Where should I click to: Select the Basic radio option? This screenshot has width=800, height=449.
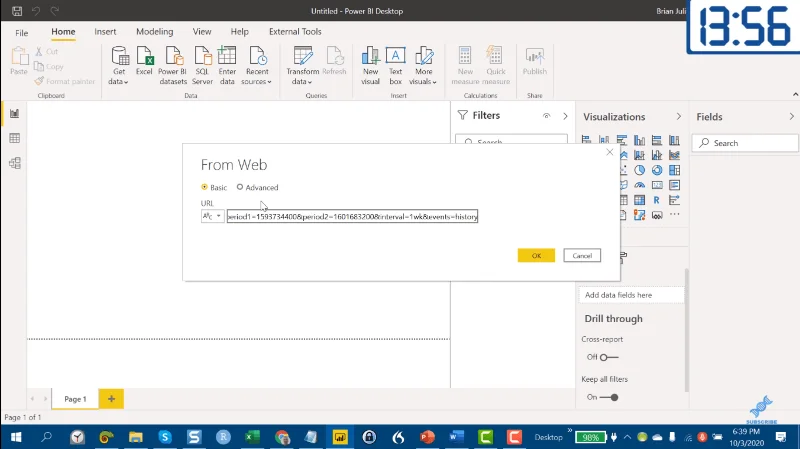click(205, 187)
